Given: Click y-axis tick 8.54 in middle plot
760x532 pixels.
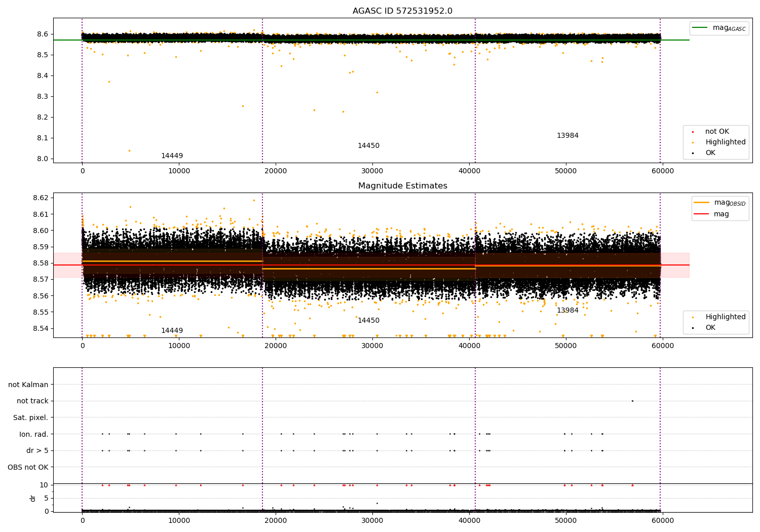Looking at the screenshot, I should (41, 329).
